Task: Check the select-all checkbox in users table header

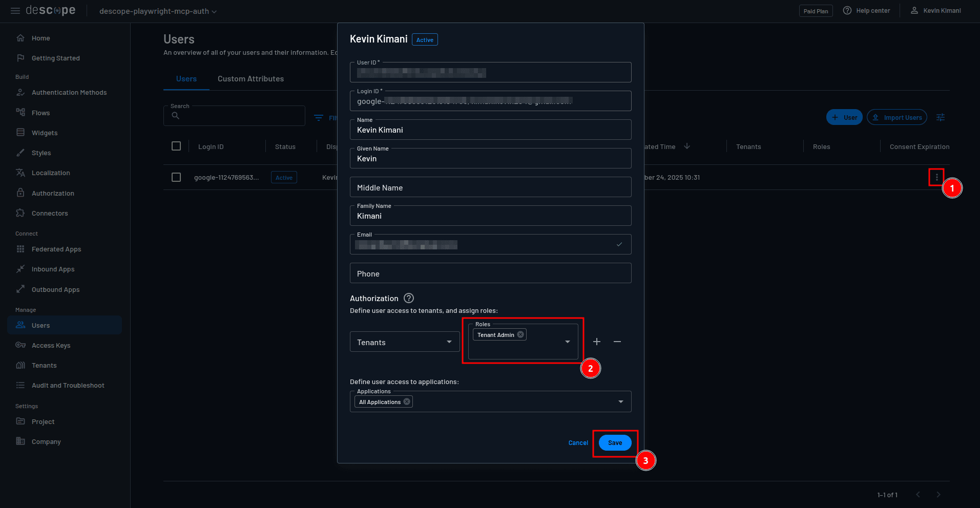Action: [x=176, y=146]
